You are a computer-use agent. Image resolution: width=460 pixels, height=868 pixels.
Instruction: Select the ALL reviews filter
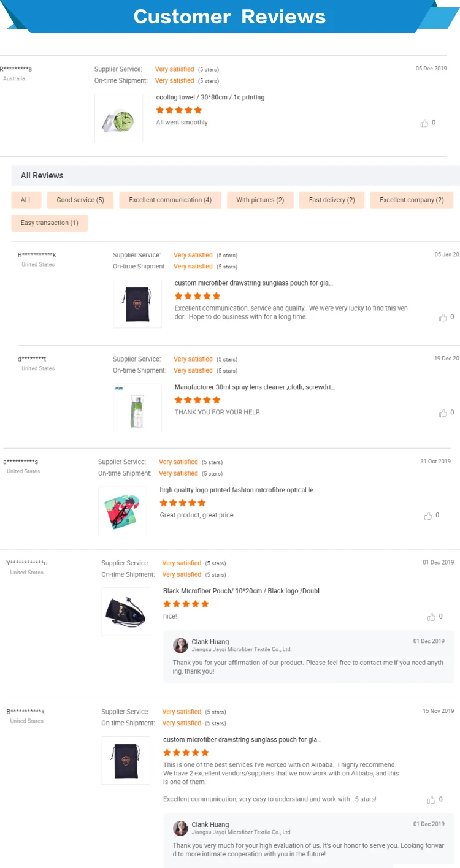(x=26, y=200)
